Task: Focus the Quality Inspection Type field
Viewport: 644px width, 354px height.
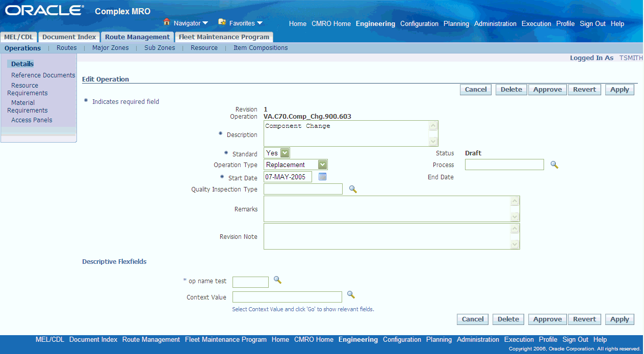Action: (303, 189)
